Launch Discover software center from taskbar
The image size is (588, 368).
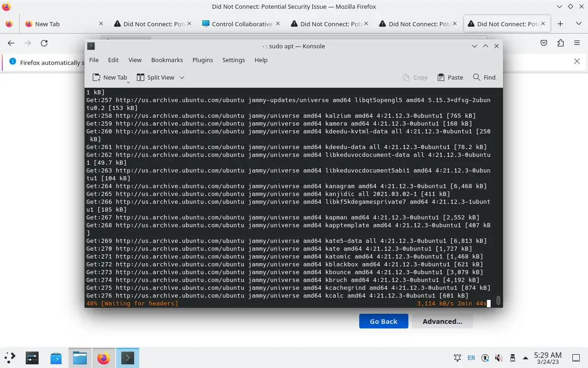(56, 357)
